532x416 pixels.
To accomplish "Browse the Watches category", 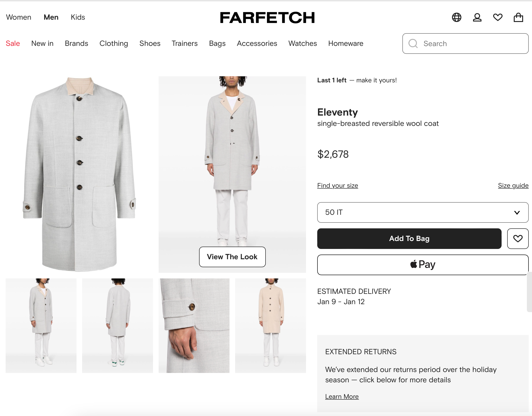I will tap(302, 43).
